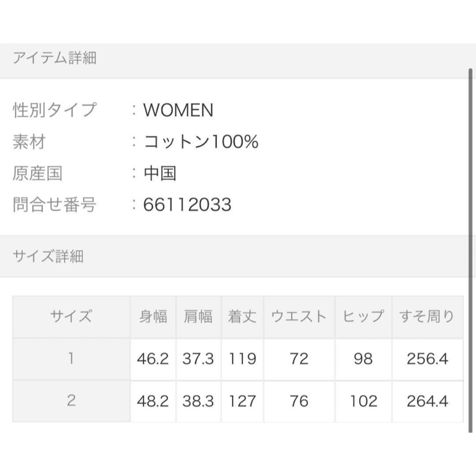Image resolution: width=476 pixels, height=476 pixels.
Task: Click the 102 hip cell
Action: pyautogui.click(x=363, y=402)
